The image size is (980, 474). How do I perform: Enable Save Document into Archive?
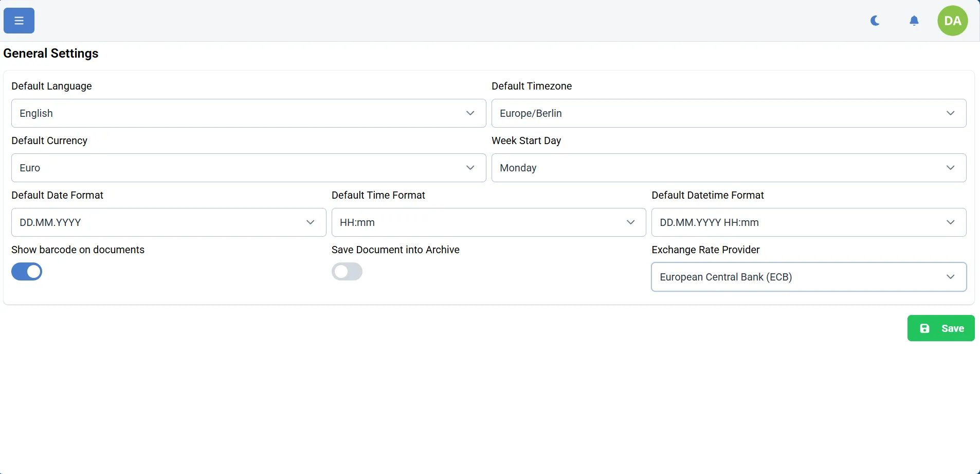pyautogui.click(x=348, y=272)
